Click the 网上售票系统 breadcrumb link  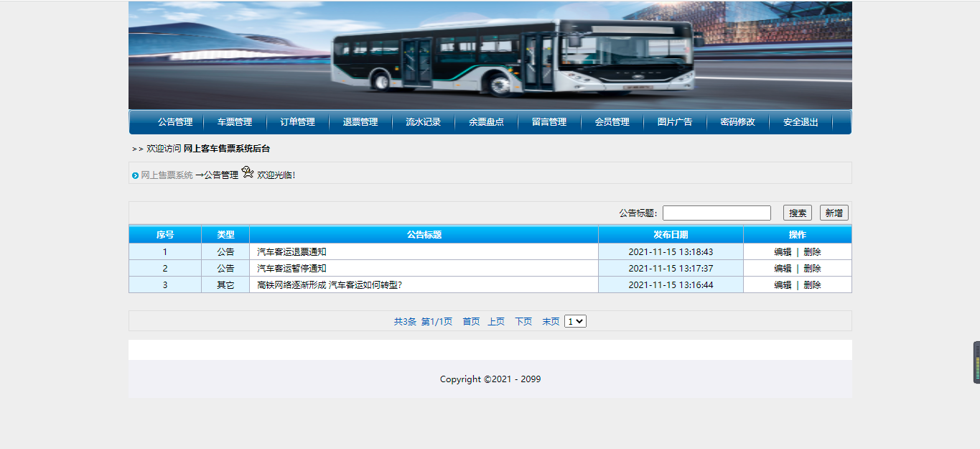coord(167,175)
